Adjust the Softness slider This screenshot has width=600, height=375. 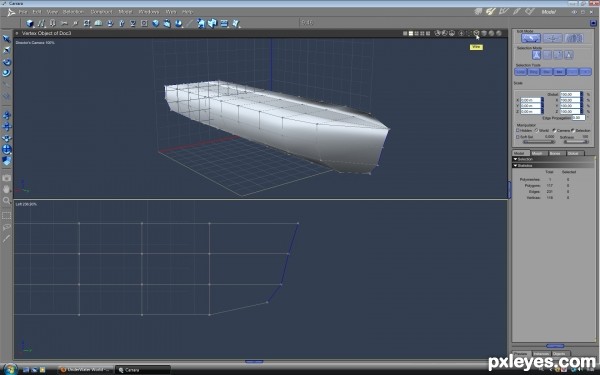[x=576, y=142]
